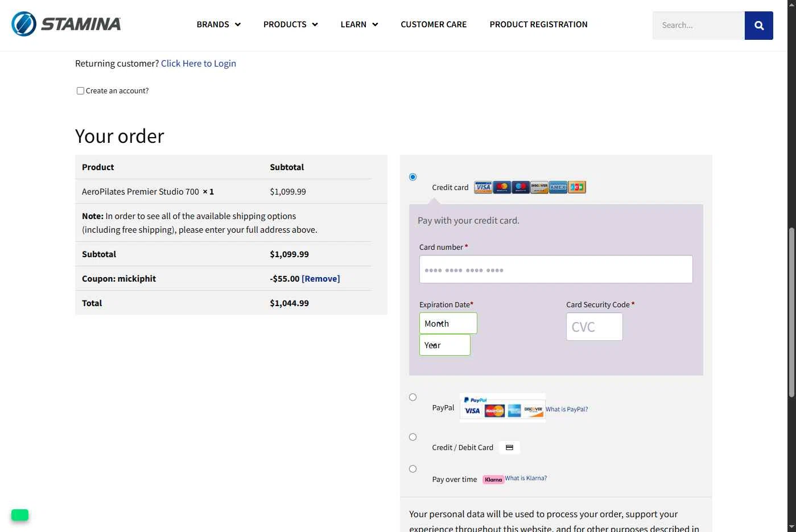Screen dimensions: 796x532
Task: Open What is PayPal? link
Action: click(567, 409)
